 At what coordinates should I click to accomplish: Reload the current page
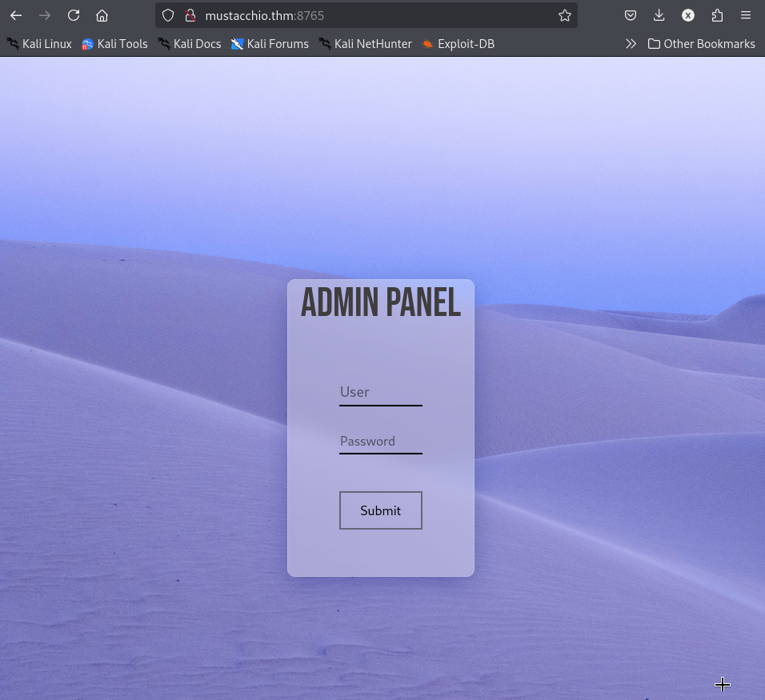[74, 16]
